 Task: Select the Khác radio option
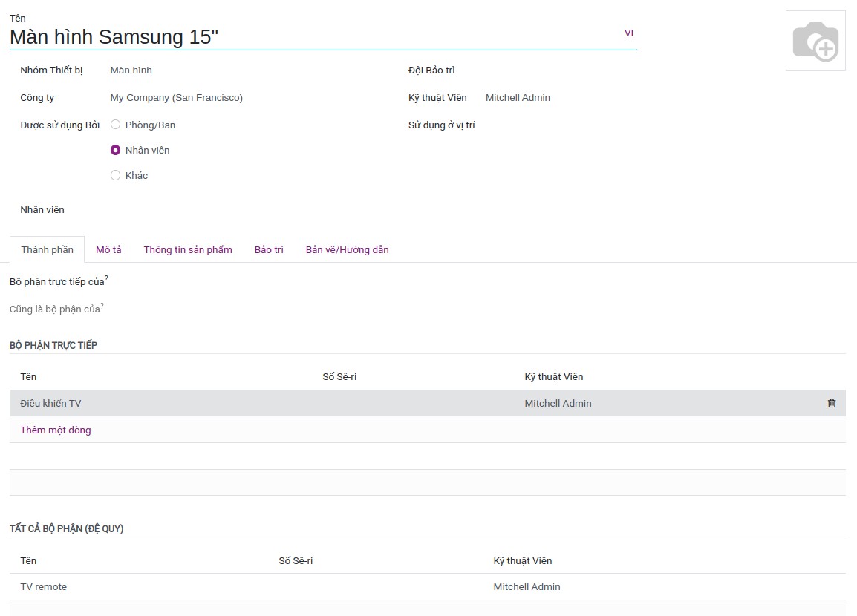(115, 175)
